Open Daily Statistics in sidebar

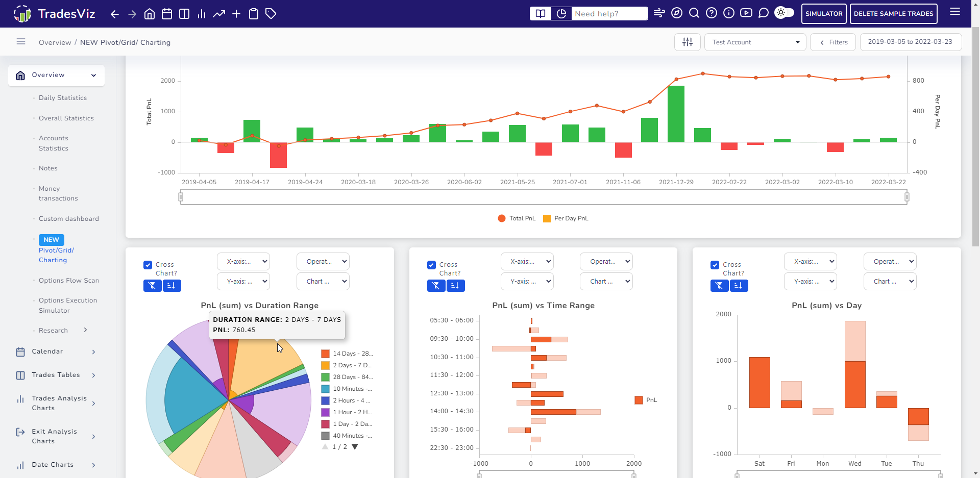(63, 98)
